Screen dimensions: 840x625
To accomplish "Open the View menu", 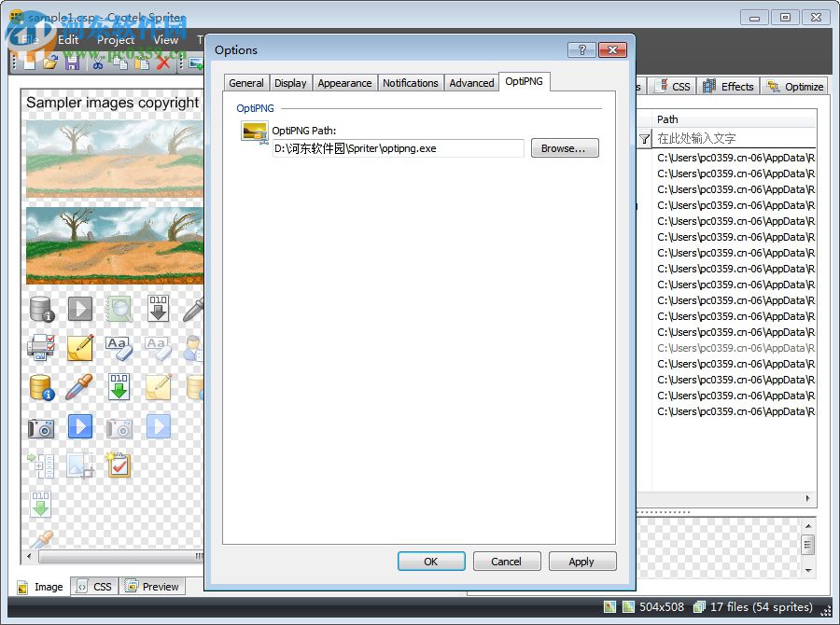I will click(165, 39).
